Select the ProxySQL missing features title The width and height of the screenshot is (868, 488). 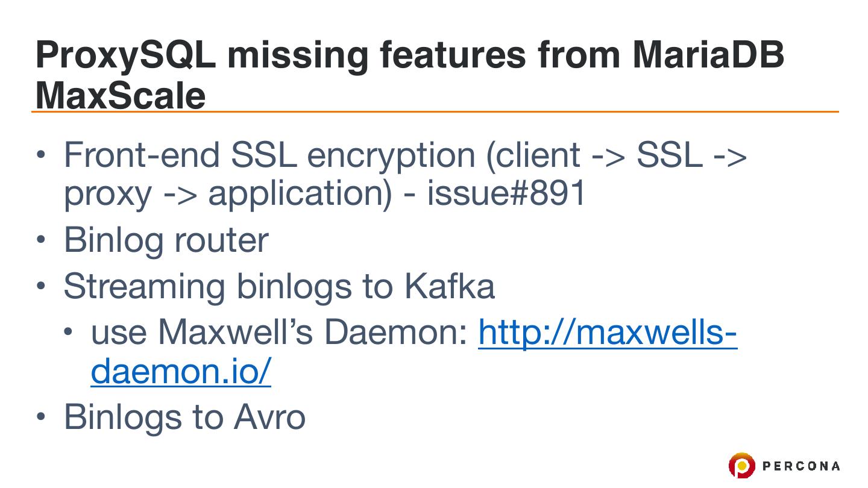[x=409, y=55]
